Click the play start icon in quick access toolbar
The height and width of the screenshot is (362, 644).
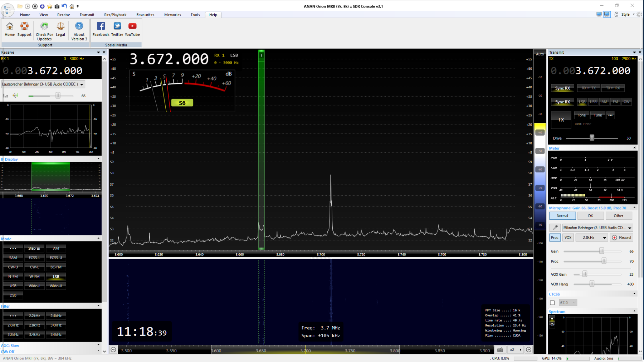[x=28, y=6]
